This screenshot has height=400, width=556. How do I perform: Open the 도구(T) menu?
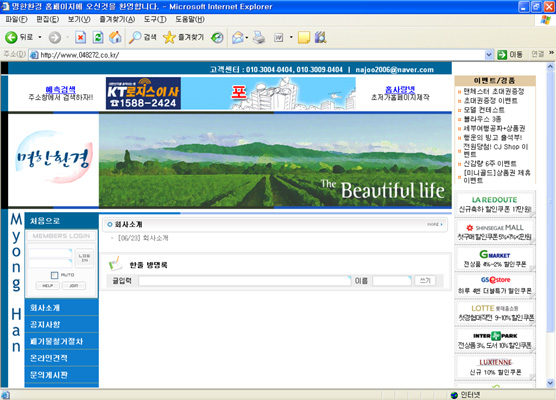(x=155, y=20)
